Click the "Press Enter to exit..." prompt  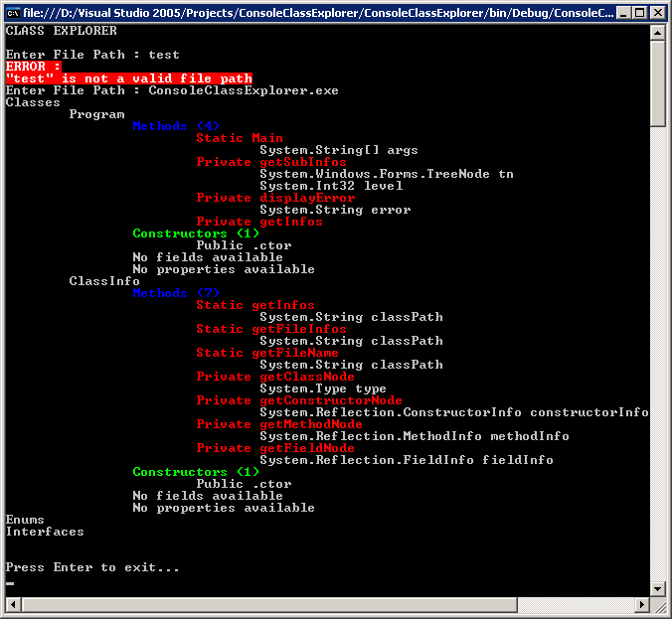coord(92,567)
